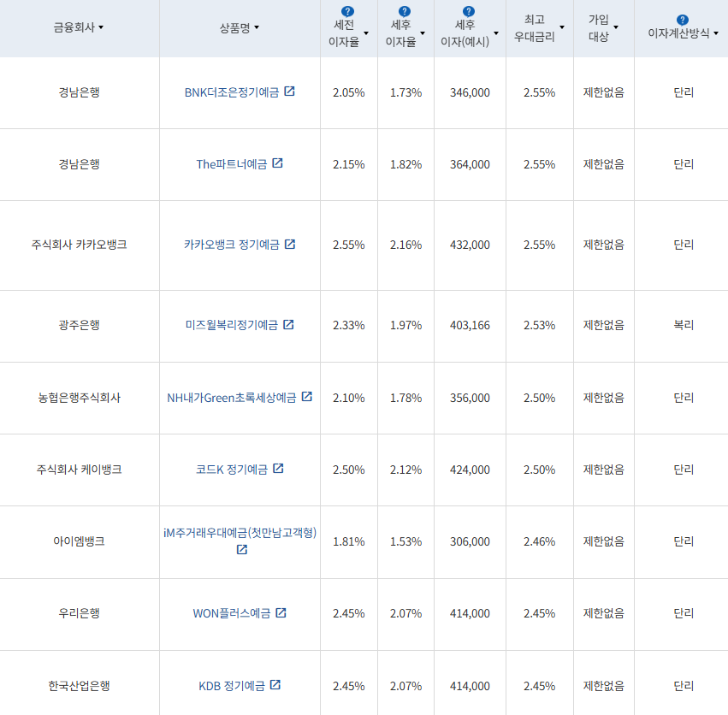
Task: Click the help icon beside 세후이자(예시) header
Action: pyautogui.click(x=469, y=11)
